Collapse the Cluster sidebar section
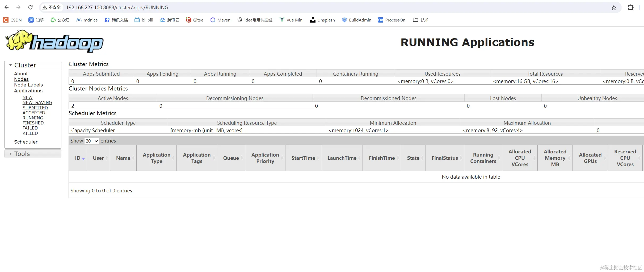This screenshot has height=272, width=644. click(33, 65)
